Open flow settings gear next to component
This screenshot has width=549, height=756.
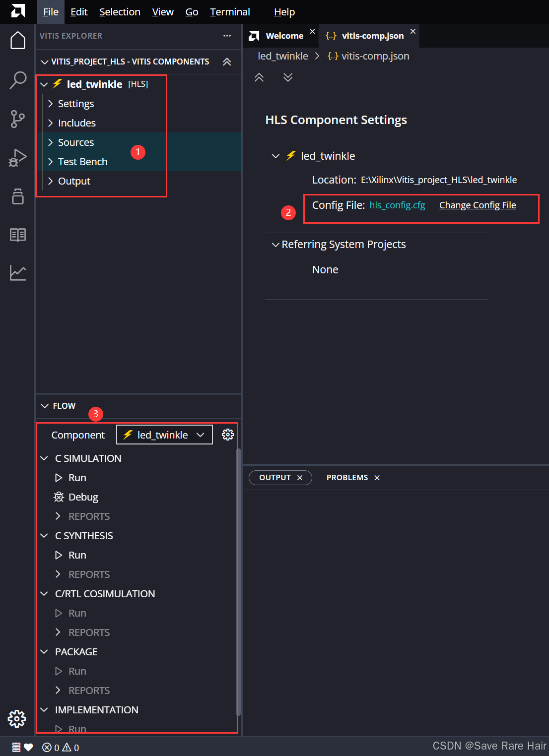click(x=228, y=435)
